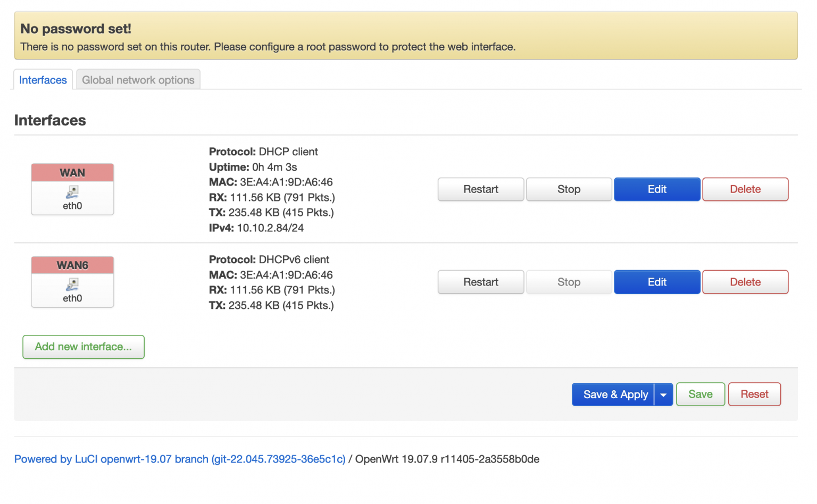
Task: Stop the WAN interface
Action: pos(569,189)
